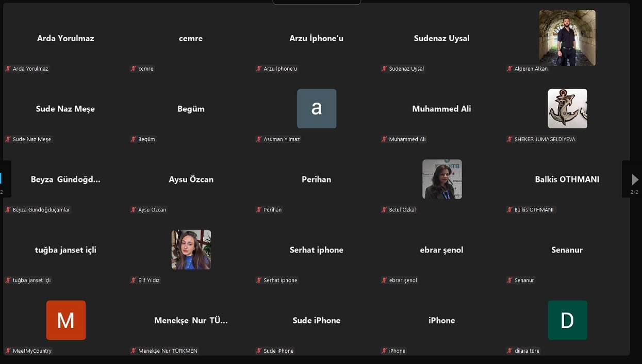642x364 pixels.
Task: Click muted microphone icon next to Alperen Alkan
Action: 509,69
